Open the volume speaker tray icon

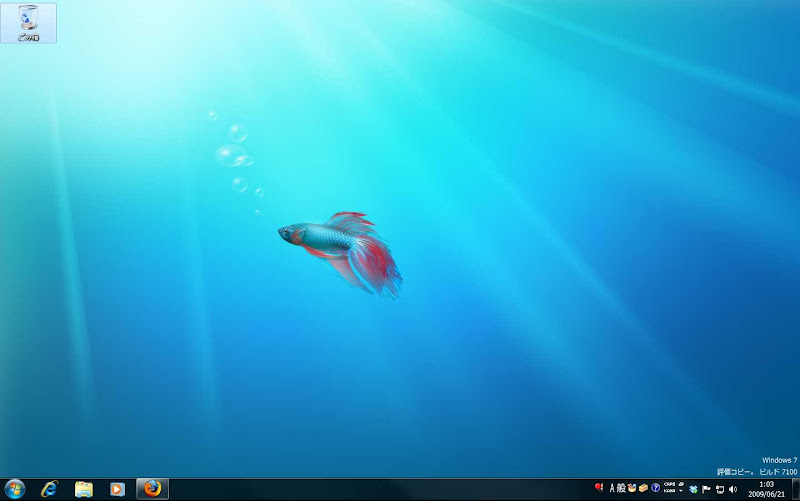tap(733, 489)
